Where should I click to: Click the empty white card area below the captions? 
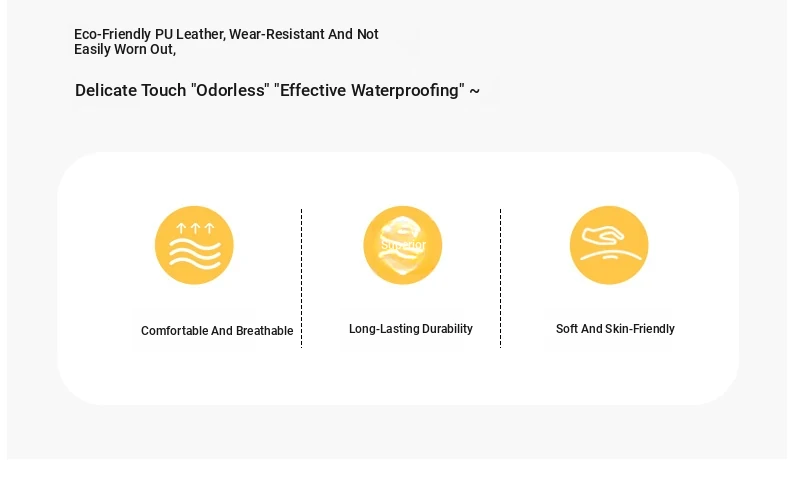point(398,375)
